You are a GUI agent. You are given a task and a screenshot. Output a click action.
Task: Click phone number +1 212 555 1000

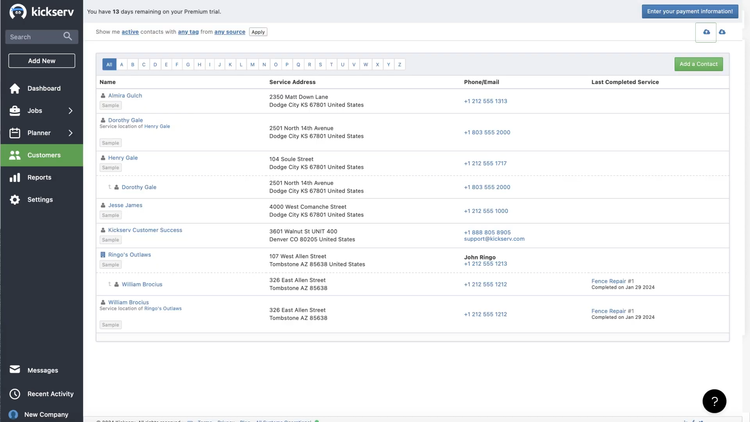pos(486,211)
